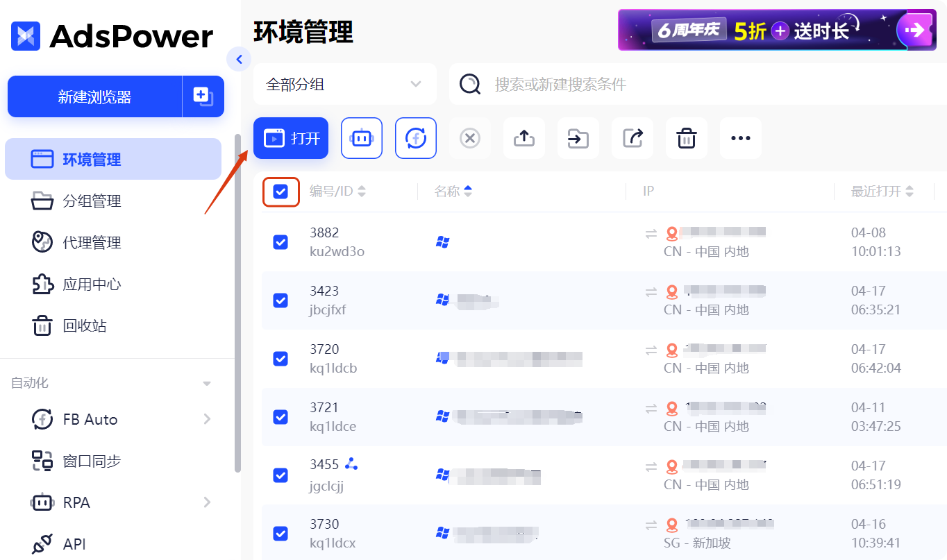Click the 搜索或新建搜索条件 search field
This screenshot has height=560, width=947.
coord(698,85)
